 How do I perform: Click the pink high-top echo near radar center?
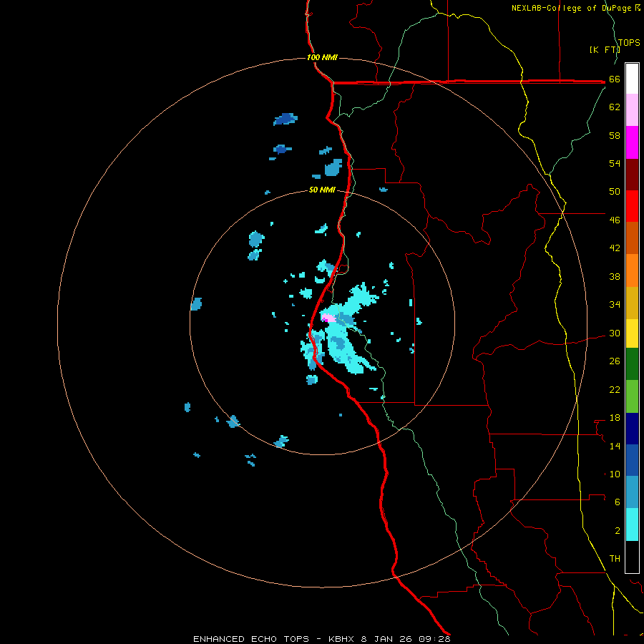(x=328, y=318)
